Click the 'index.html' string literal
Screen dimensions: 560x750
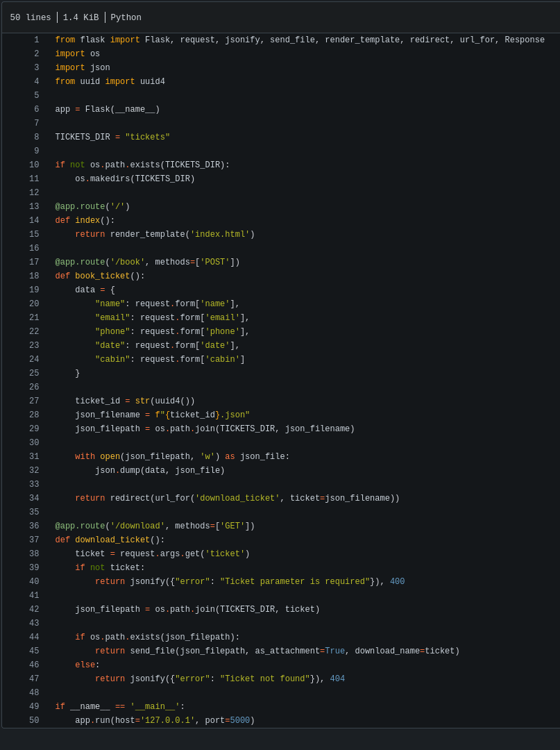(220, 234)
